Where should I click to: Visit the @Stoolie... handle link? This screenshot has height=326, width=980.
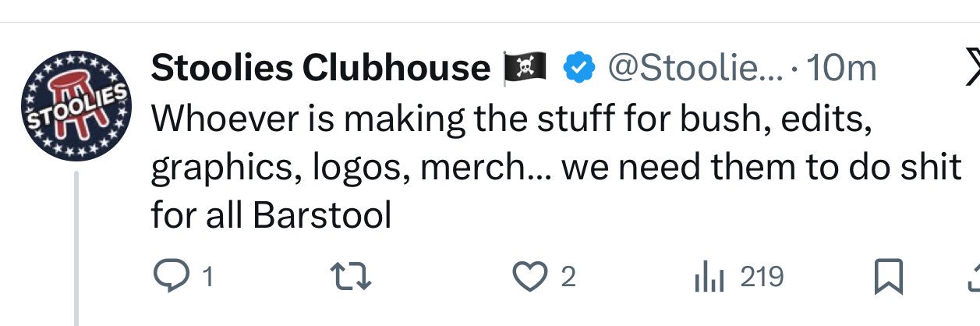(x=695, y=69)
